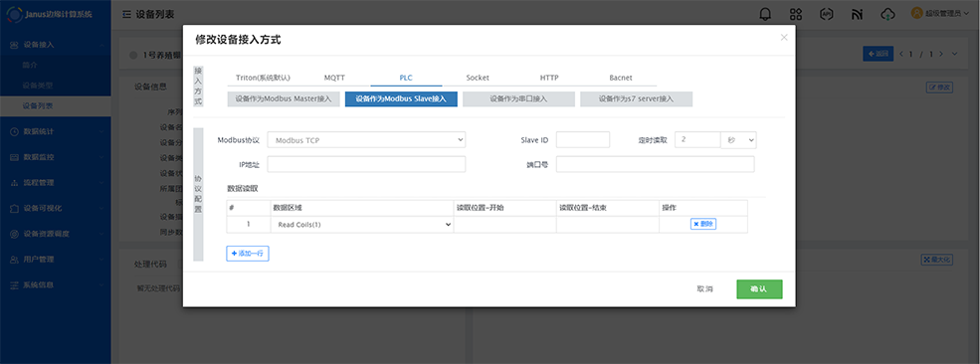Switch to the HTTP tab

coord(549,78)
